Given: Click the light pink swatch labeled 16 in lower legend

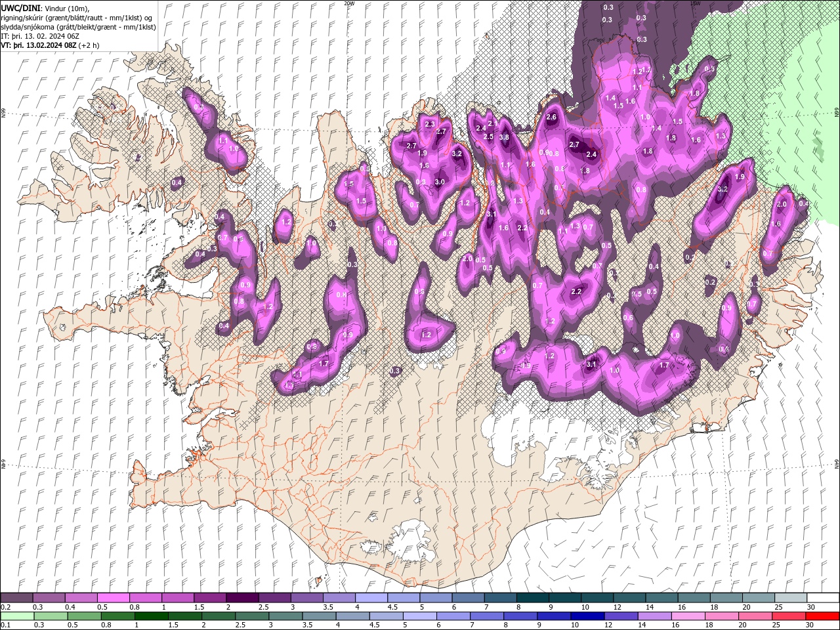Looking at the screenshot, I should click(x=687, y=616).
